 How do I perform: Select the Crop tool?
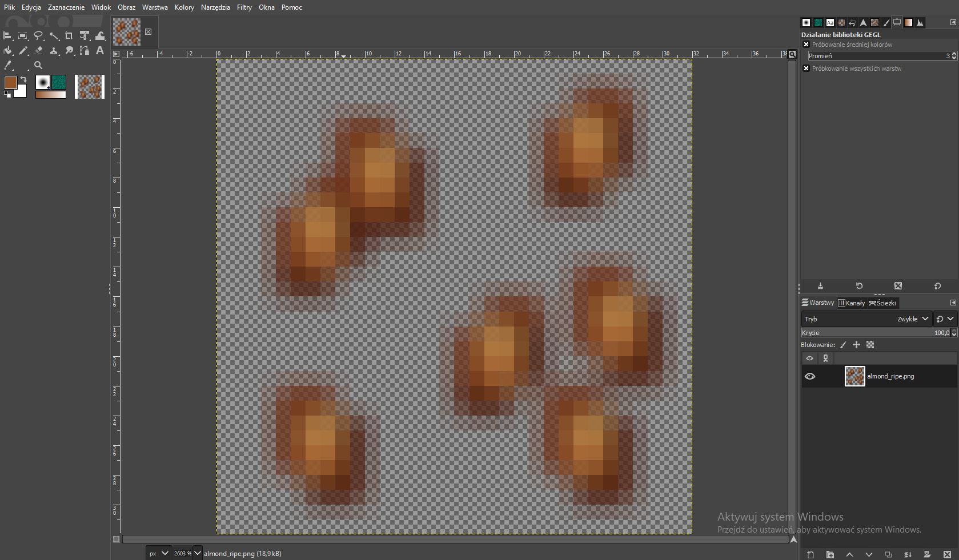click(x=69, y=36)
